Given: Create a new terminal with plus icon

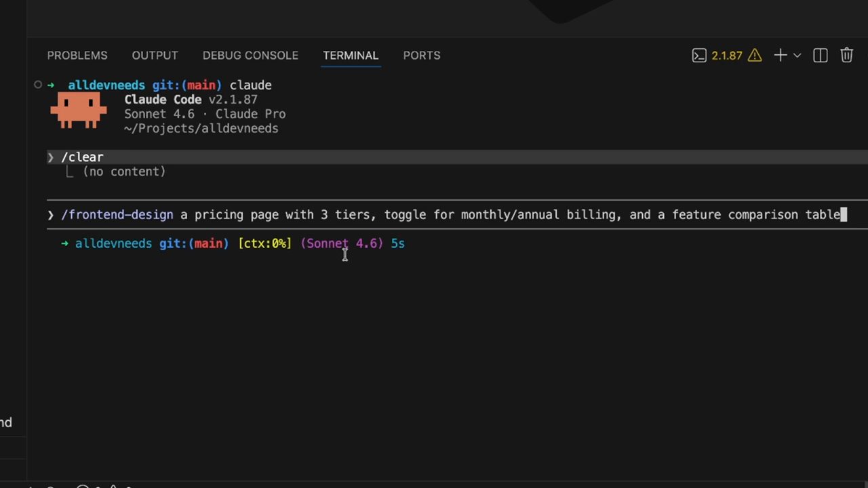Looking at the screenshot, I should pyautogui.click(x=781, y=56).
